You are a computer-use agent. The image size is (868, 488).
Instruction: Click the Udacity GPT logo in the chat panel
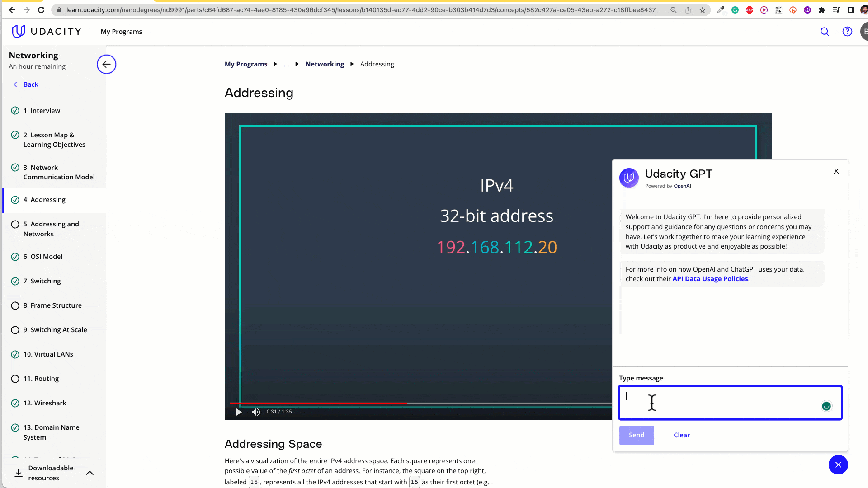pyautogui.click(x=629, y=178)
